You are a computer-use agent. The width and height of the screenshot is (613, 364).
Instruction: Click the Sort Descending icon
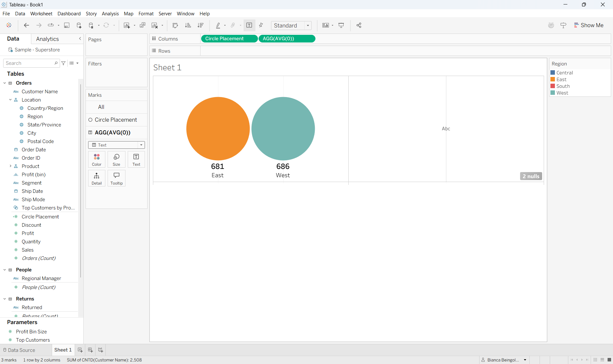pos(201,25)
